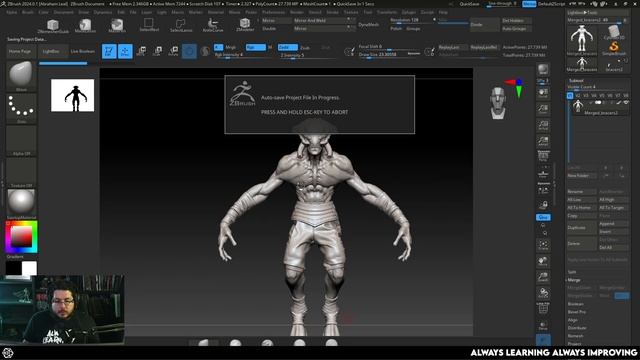Select the MaskPen brush icon
Image resolution: width=640 pixels, height=360 pixels.
click(117, 25)
